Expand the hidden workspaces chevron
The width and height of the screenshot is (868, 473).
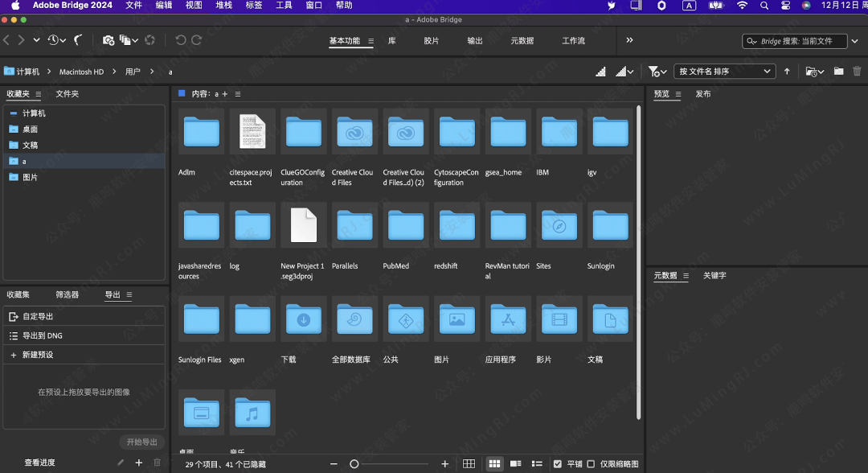[x=629, y=40]
